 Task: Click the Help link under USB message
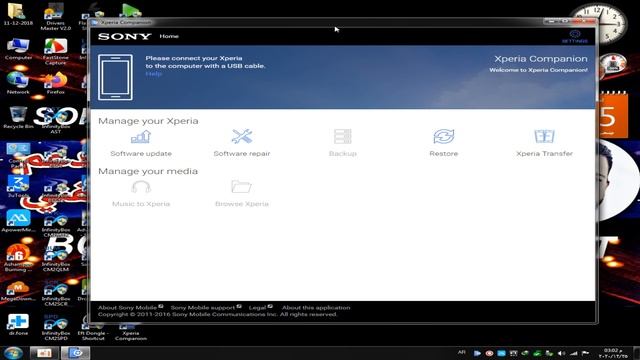pyautogui.click(x=153, y=74)
